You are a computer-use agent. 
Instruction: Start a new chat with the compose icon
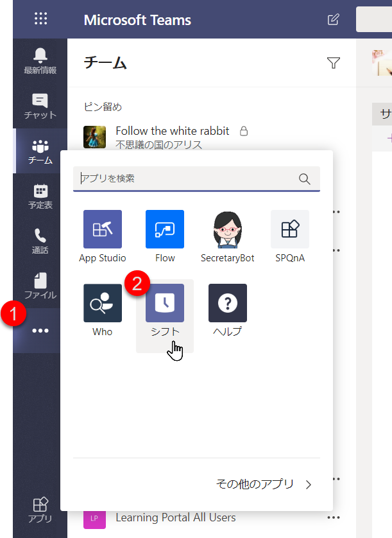(333, 19)
